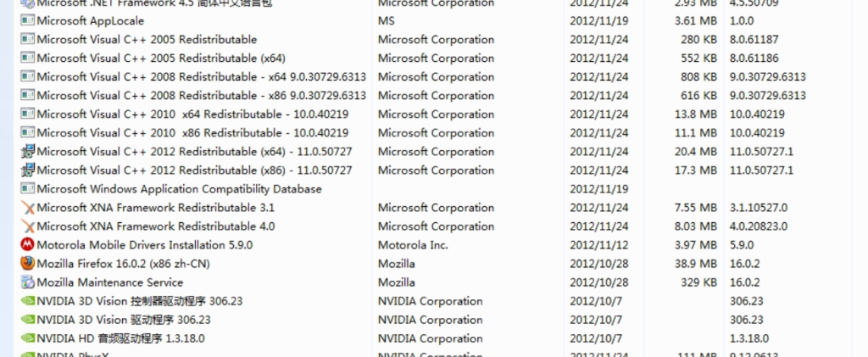Click size 38.9 MB of Firefox
The height and width of the screenshot is (357, 868).
(696, 264)
